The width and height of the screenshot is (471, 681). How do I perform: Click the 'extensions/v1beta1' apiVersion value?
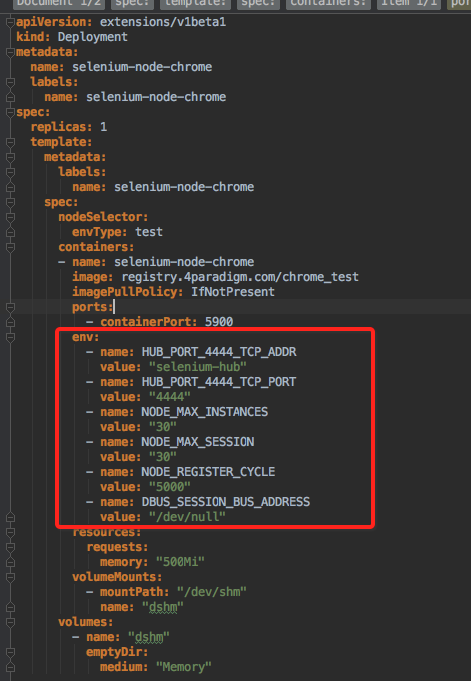[x=163, y=22]
